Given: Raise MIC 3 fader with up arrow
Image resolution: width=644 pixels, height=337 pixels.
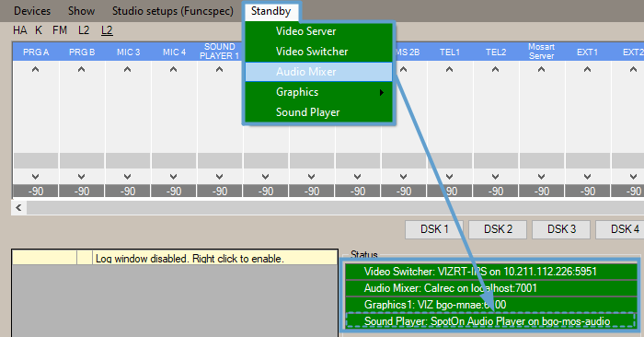Looking at the screenshot, I should tap(128, 69).
